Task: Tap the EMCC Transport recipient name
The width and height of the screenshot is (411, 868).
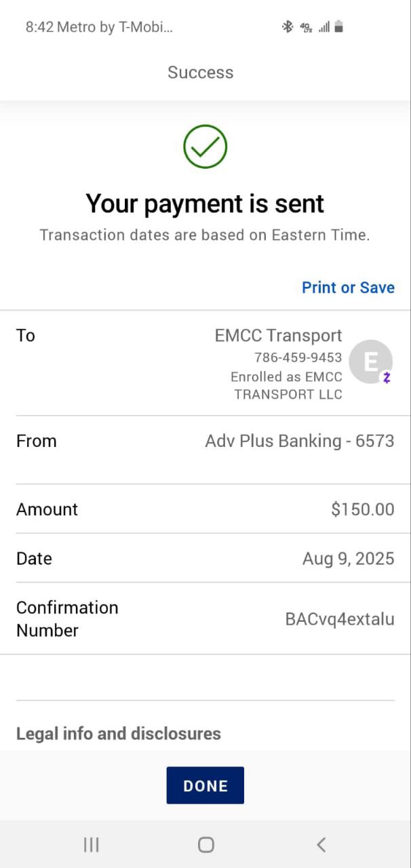Action: [278, 336]
